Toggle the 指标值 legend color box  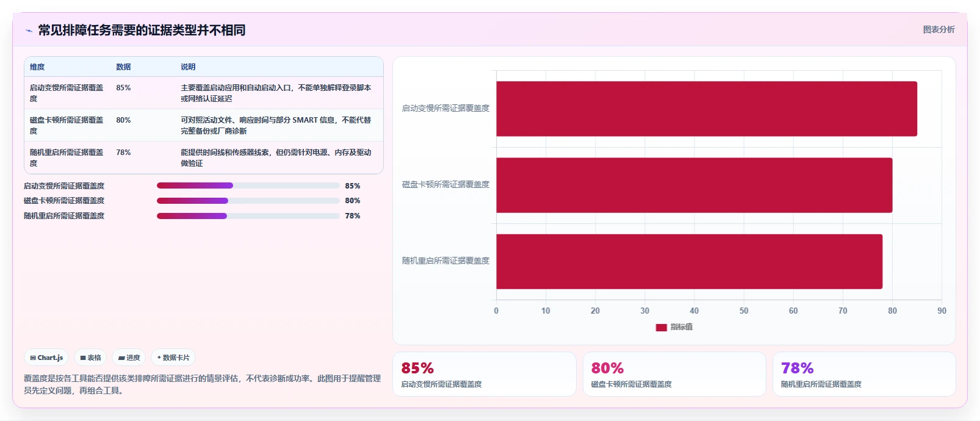pos(661,327)
